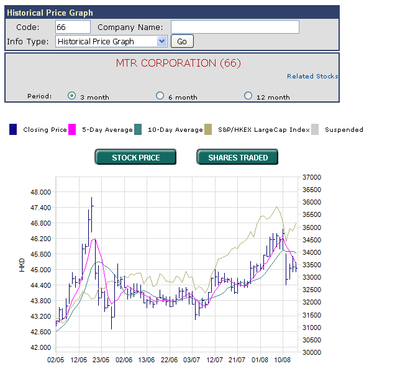Click the SHARES TRADED button
400x373 pixels.
pyautogui.click(x=237, y=157)
